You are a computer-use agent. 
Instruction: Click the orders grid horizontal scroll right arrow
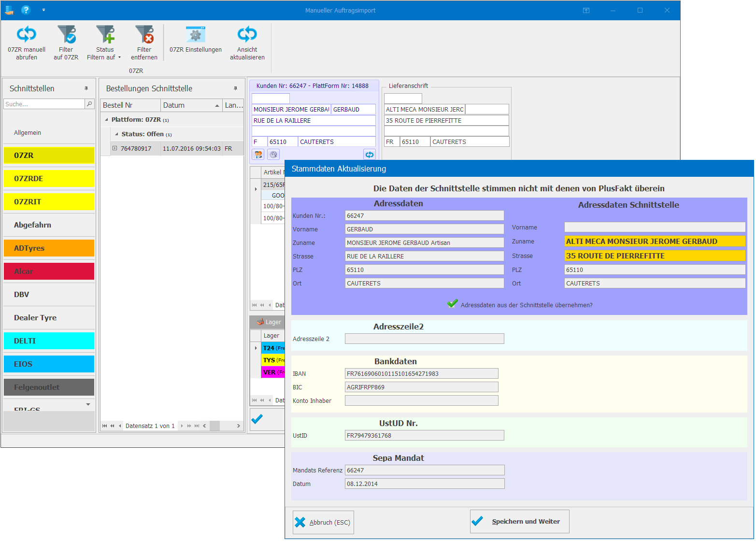(238, 426)
